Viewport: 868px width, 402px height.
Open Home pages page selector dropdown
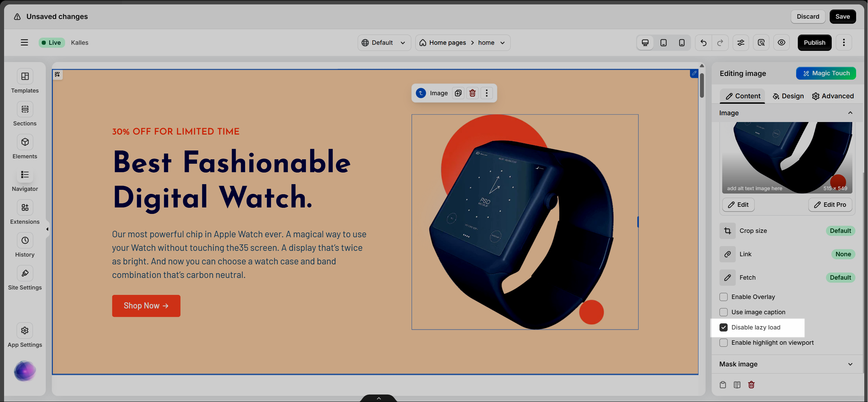462,43
